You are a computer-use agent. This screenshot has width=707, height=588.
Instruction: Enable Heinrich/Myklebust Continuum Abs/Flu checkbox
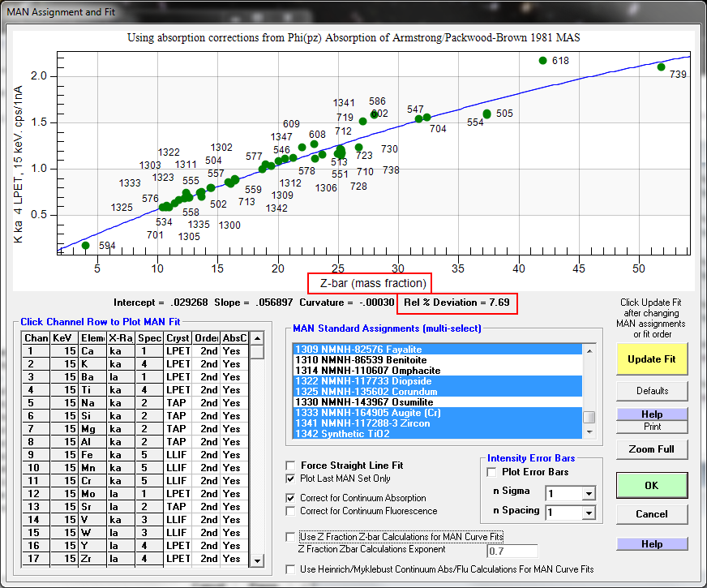(x=291, y=570)
